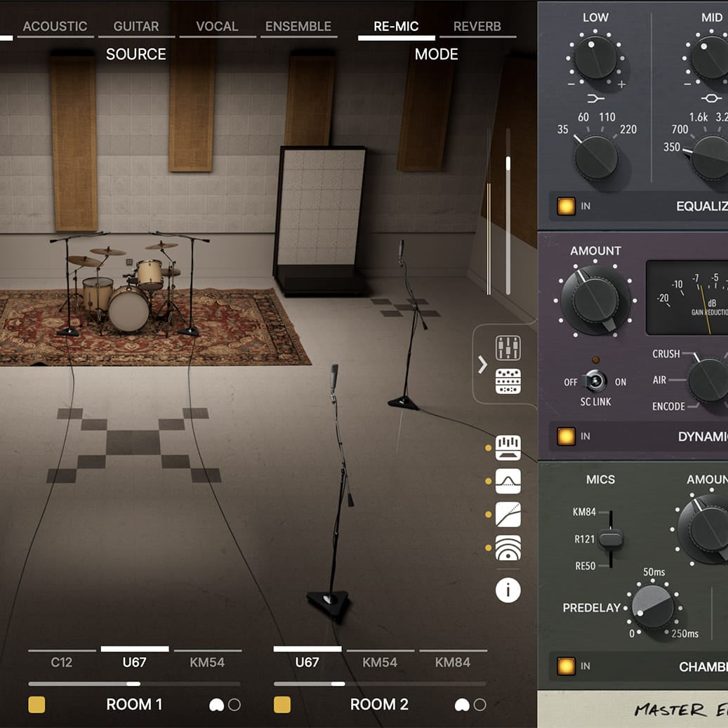Toggle Room 2 mono/stereo circles
This screenshot has width=728, height=728.
470,704
